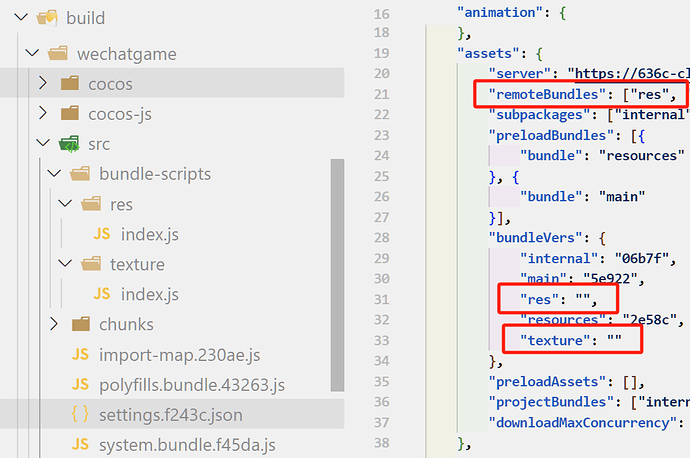Screen dimensions: 690x458
Task: Click the build folder icon
Action: click(x=47, y=18)
